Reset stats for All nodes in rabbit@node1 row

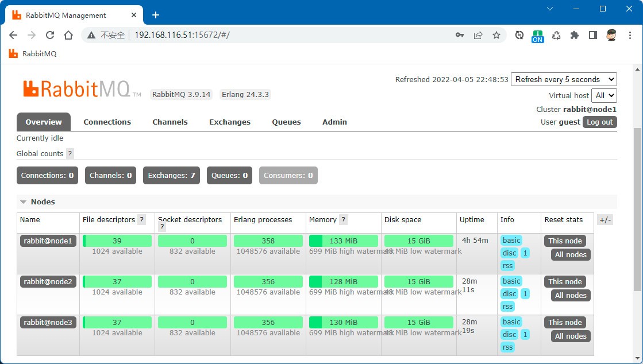click(571, 255)
